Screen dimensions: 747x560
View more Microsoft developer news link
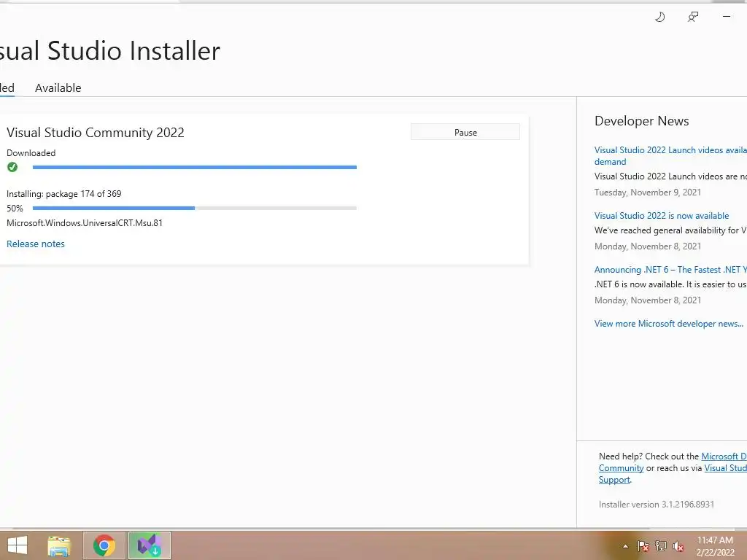point(669,324)
